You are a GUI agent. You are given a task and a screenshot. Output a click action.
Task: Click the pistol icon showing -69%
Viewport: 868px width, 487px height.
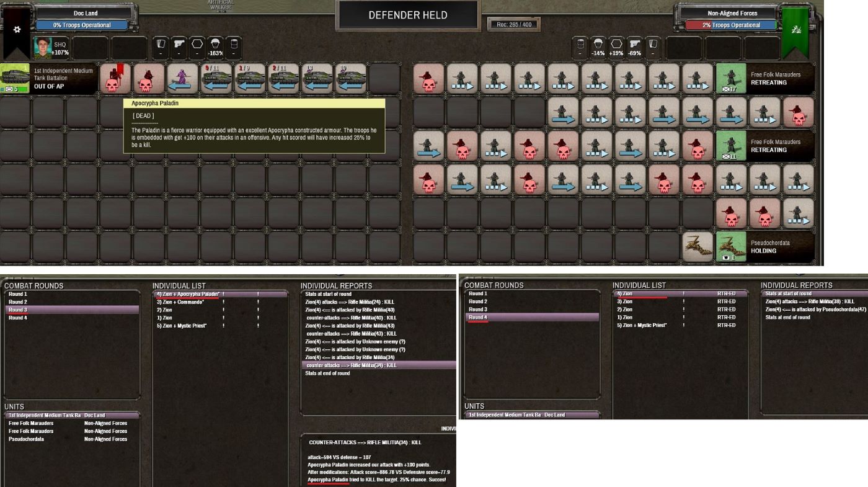pos(634,48)
